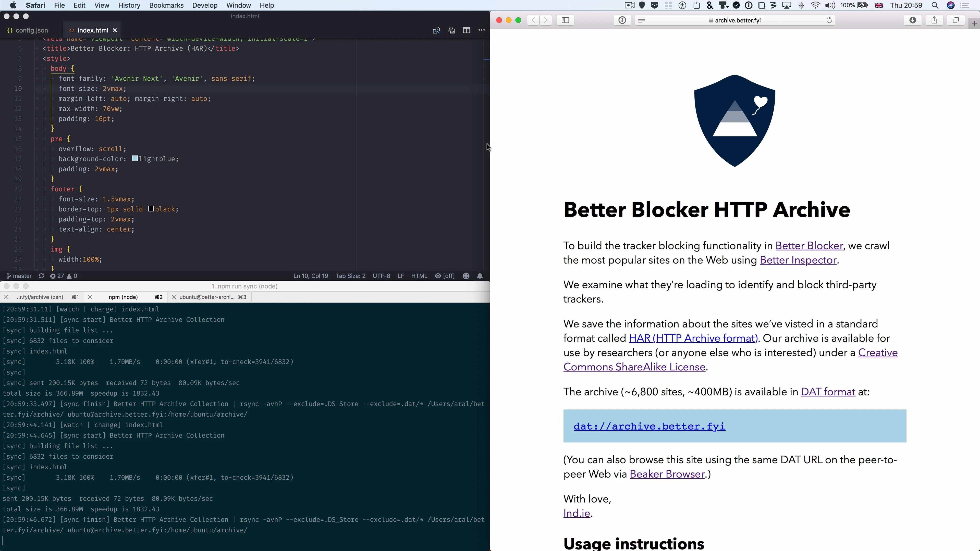The height and width of the screenshot is (551, 980).
Task: Close the npm (node) terminal tab
Action: (x=90, y=297)
